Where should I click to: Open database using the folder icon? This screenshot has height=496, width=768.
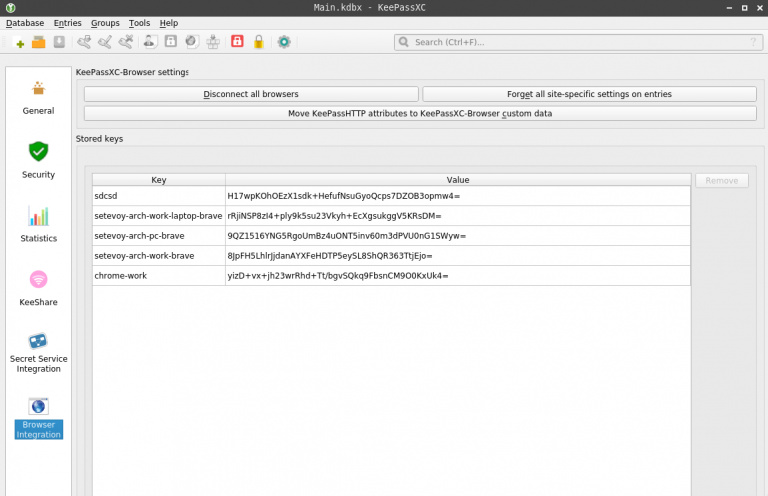39,42
